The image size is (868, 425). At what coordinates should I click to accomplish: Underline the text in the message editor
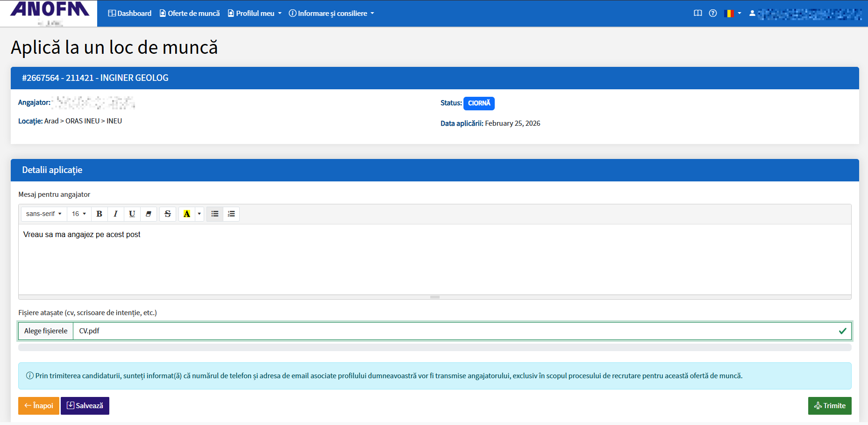pyautogui.click(x=132, y=214)
